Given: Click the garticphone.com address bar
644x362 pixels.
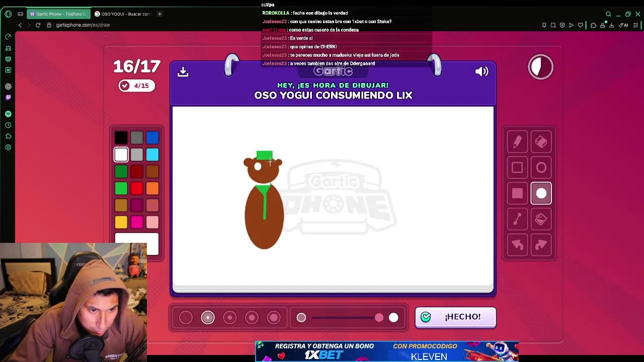Looking at the screenshot, I should pos(83,25).
